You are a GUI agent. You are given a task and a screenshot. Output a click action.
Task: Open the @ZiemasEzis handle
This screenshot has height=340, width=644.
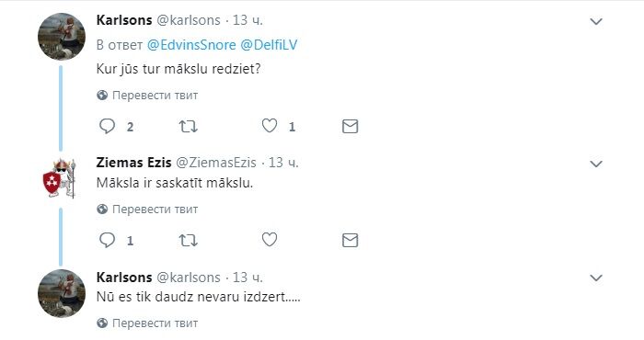216,163
